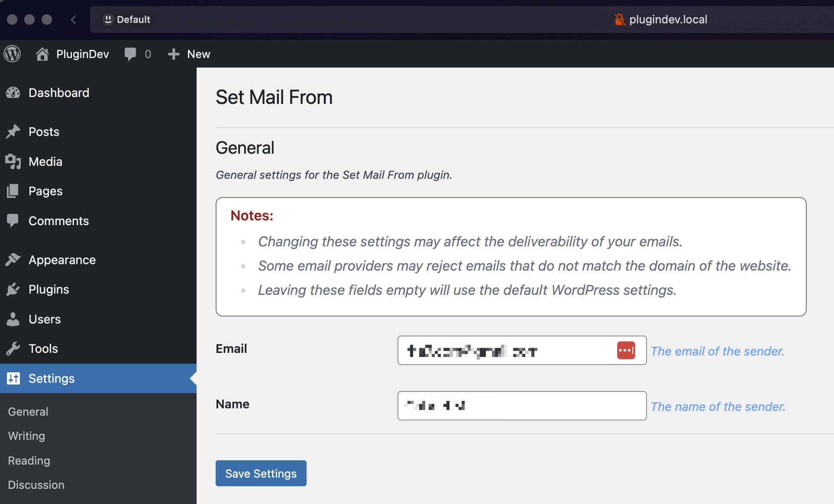834x504 pixels.
Task: Expand the Comments menu item
Action: coord(58,220)
